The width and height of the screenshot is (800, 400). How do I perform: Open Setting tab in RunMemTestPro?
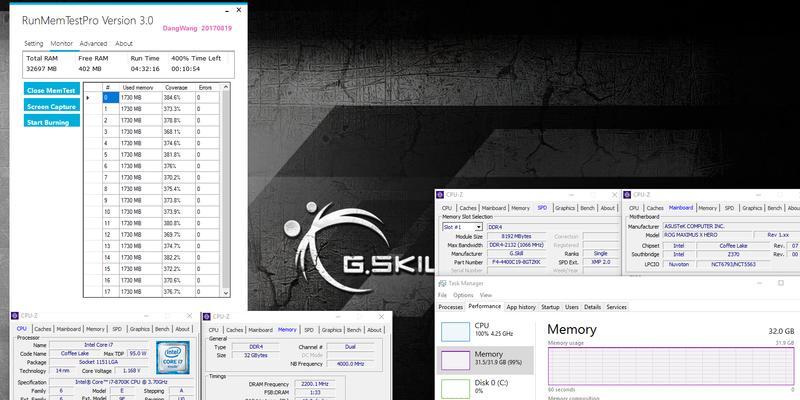pyautogui.click(x=34, y=43)
